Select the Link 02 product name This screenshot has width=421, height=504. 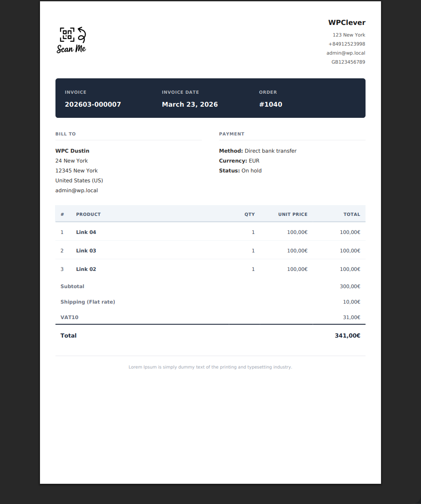[x=86, y=269]
